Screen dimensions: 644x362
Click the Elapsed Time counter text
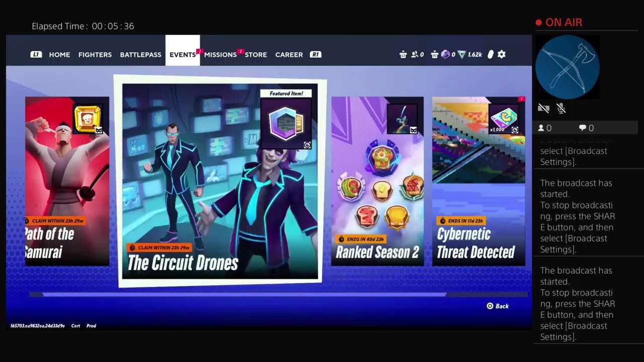pos(83,26)
